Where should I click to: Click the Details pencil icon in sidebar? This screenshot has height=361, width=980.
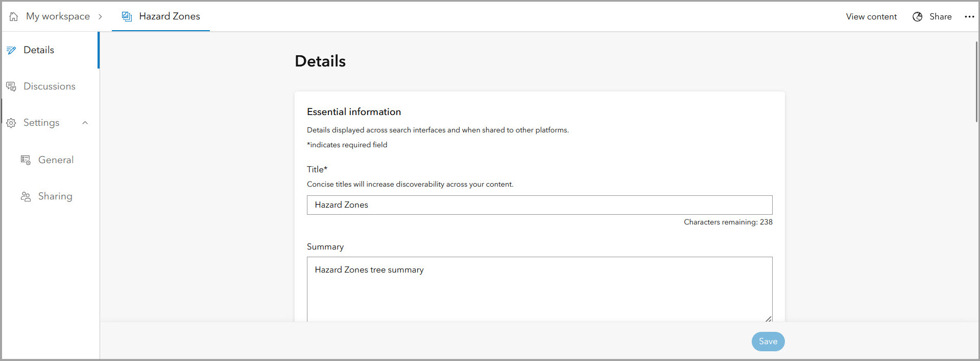(11, 50)
